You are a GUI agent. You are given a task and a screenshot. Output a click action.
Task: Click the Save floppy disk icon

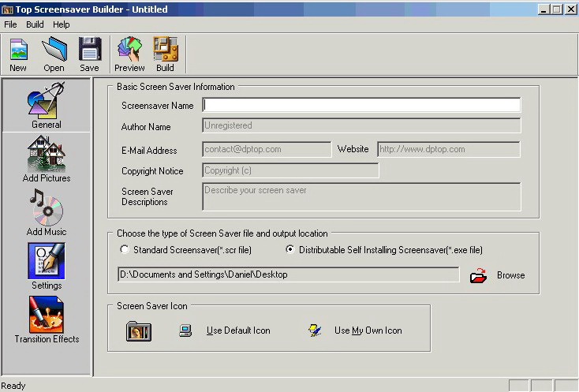click(90, 49)
